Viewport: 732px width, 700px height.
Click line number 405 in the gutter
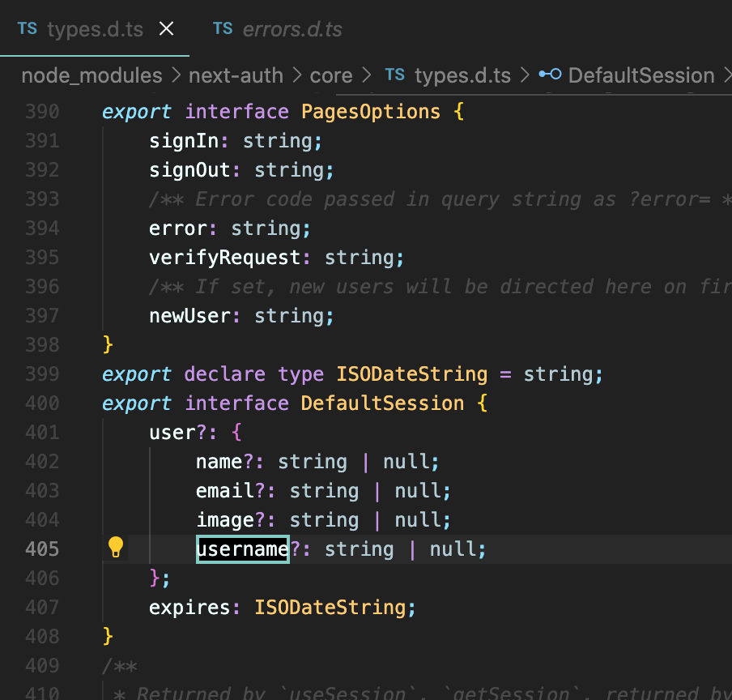[42, 548]
